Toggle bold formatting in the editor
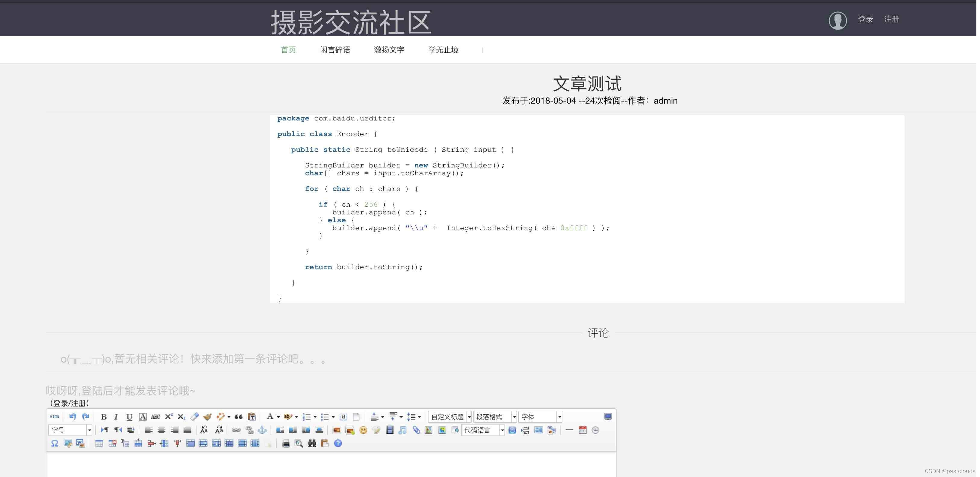Viewport: 980px width, 477px height. (x=103, y=417)
